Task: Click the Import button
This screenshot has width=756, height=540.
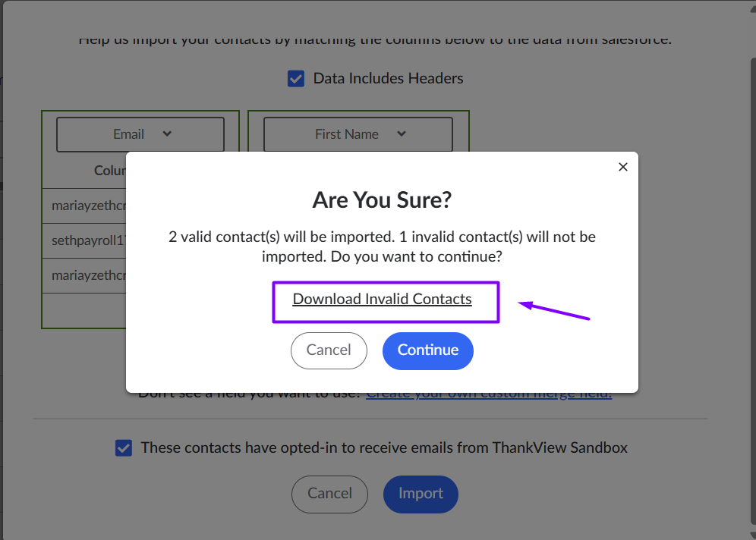Action: pyautogui.click(x=421, y=494)
